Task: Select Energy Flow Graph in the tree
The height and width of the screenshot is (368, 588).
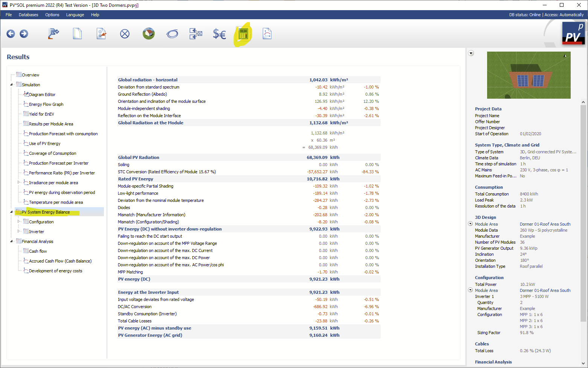Action: 46,104
